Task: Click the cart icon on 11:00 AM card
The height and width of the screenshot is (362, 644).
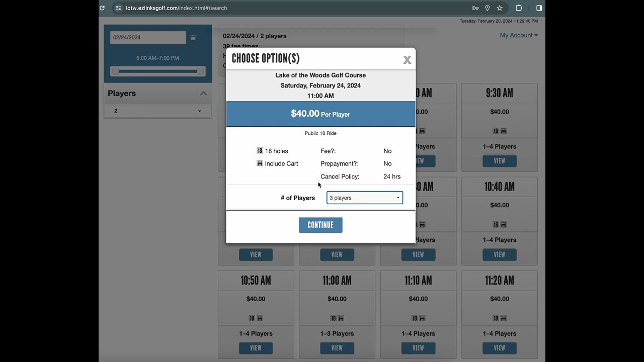Action: pos(341,318)
